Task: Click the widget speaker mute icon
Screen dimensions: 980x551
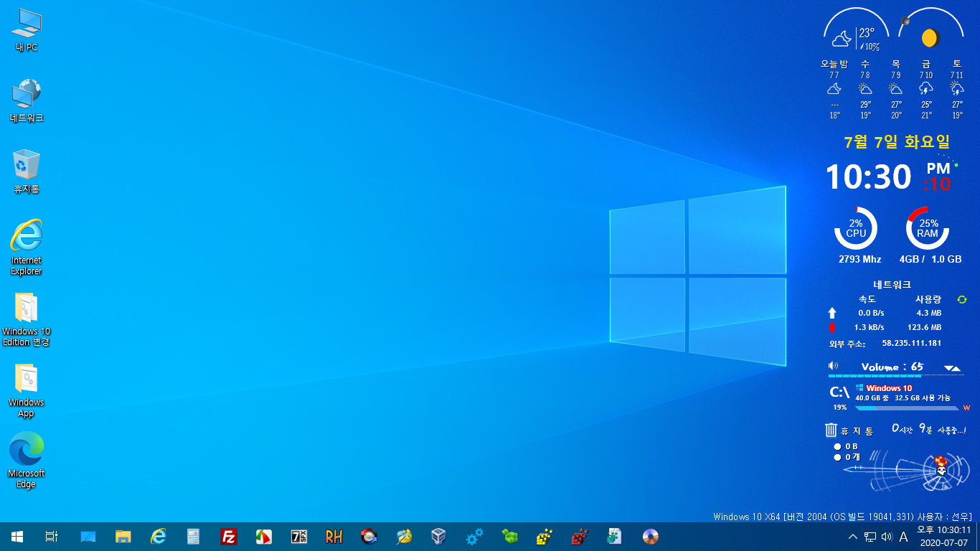Action: tap(833, 366)
